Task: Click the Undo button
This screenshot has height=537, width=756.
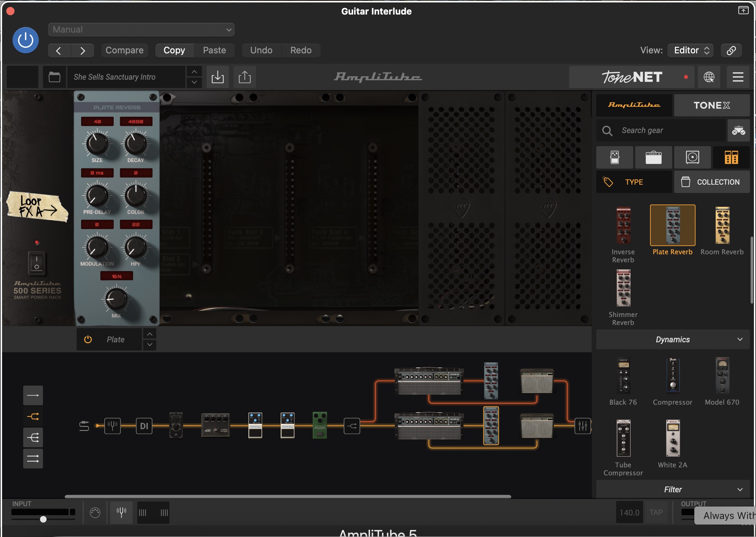Action: [x=261, y=51]
